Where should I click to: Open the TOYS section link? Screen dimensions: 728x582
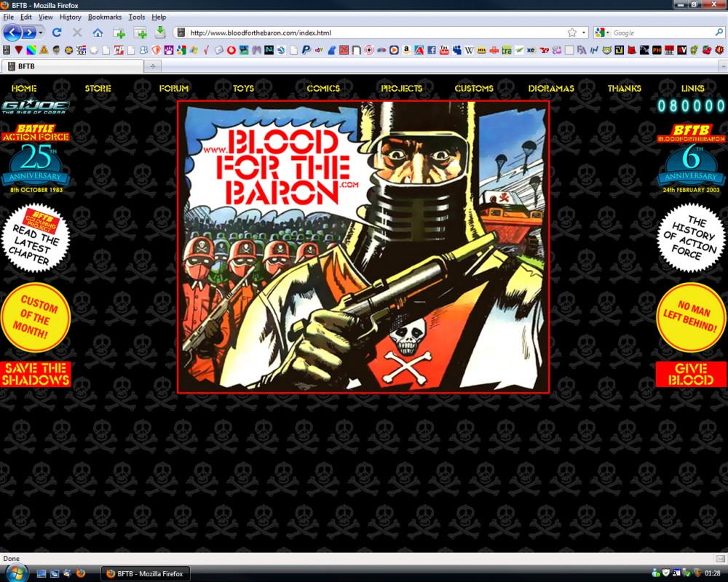[243, 88]
